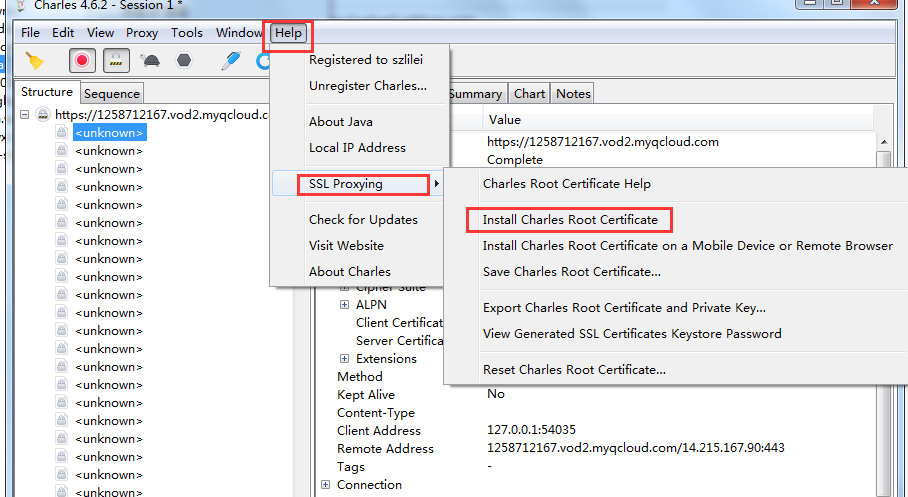Open the Proxy menu
Screen dimensions: 908x497
coord(142,32)
